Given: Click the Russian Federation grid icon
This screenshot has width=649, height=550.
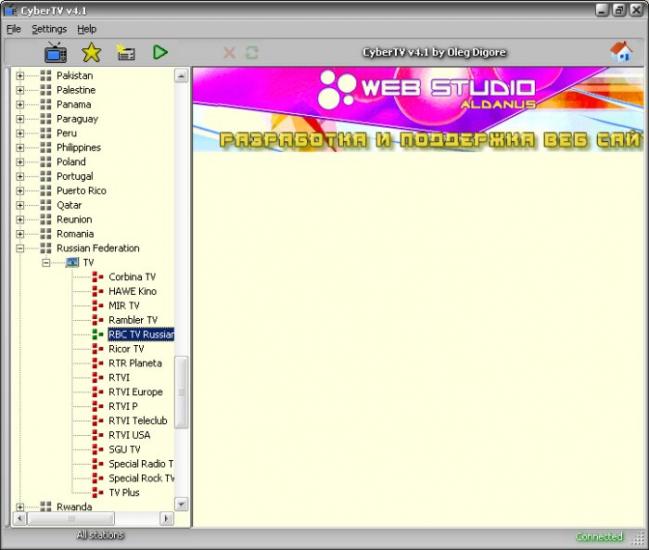Looking at the screenshot, I should pos(46,248).
